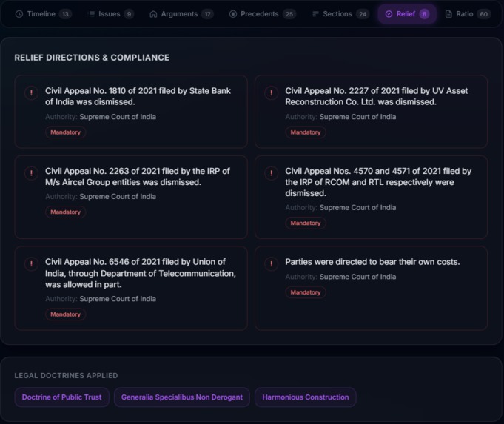Click alert icon on Civil Appeal 6546 card
The width and height of the screenshot is (504, 424).
point(31,264)
